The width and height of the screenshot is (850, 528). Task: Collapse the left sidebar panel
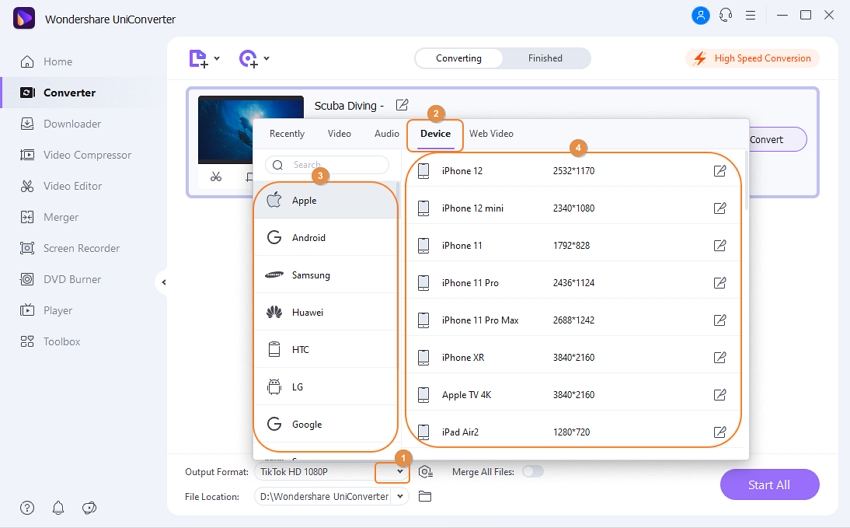(x=164, y=282)
